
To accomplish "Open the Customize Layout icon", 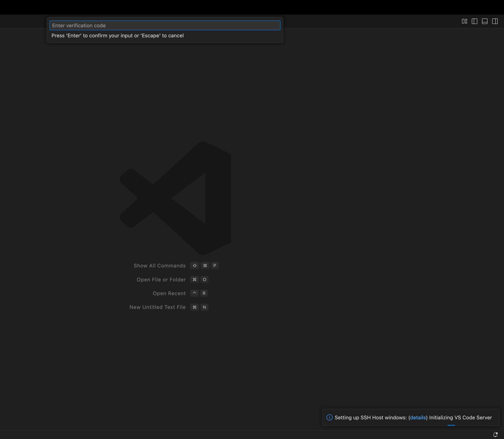I will tap(464, 21).
